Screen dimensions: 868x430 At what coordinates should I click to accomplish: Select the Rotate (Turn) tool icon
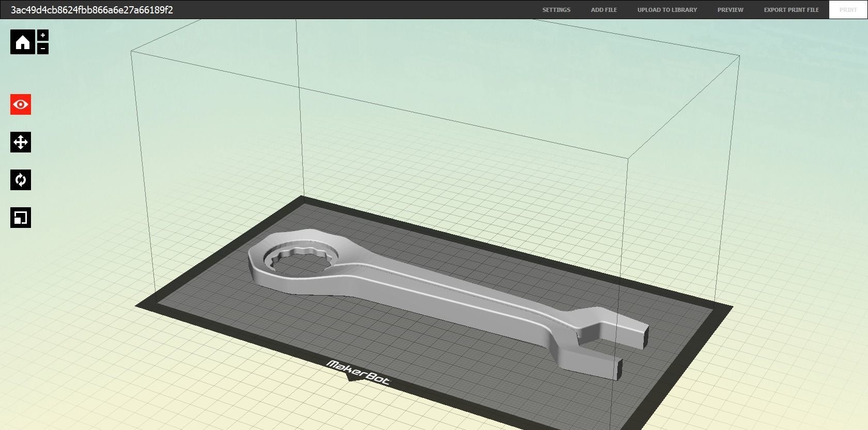[21, 180]
